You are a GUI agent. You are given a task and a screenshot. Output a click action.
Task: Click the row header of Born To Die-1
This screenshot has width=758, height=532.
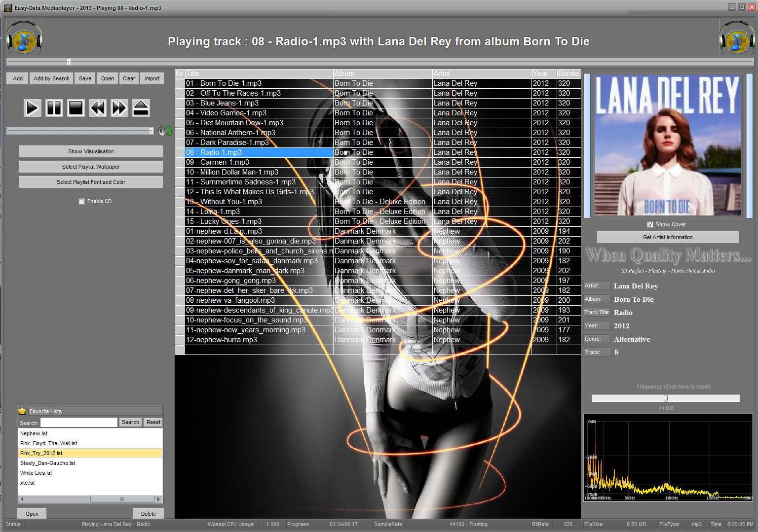point(180,83)
